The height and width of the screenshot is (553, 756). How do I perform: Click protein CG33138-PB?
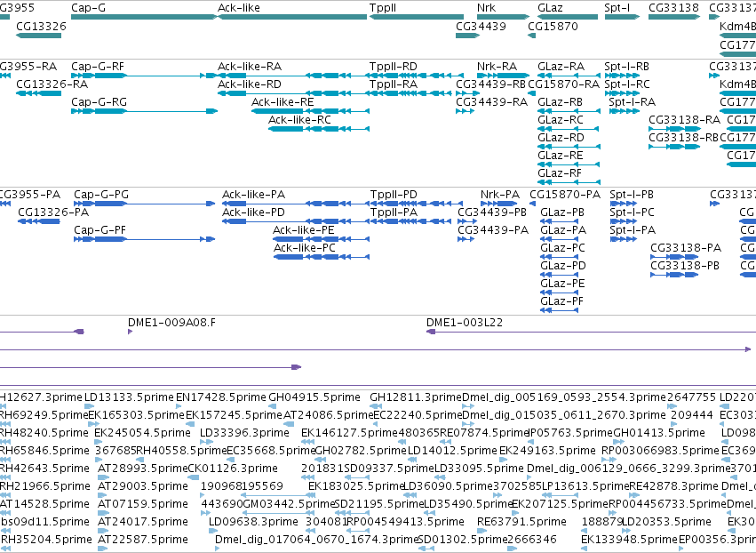click(674, 275)
